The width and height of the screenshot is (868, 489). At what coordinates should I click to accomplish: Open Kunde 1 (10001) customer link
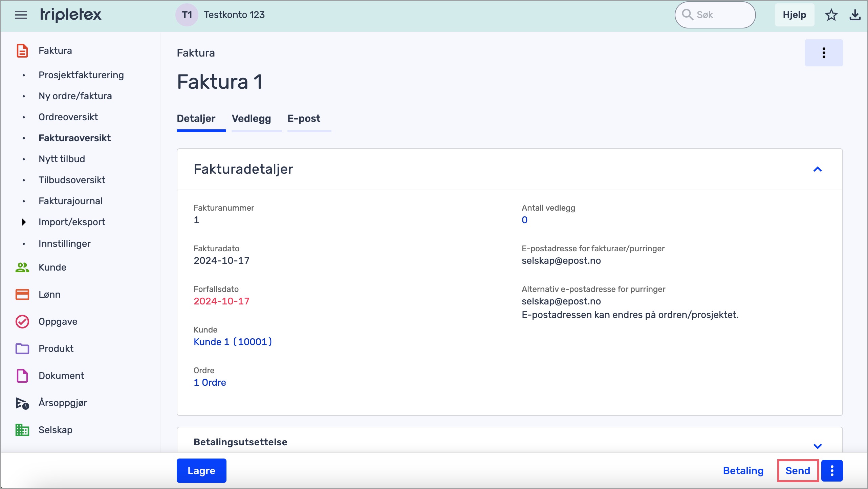pyautogui.click(x=233, y=342)
